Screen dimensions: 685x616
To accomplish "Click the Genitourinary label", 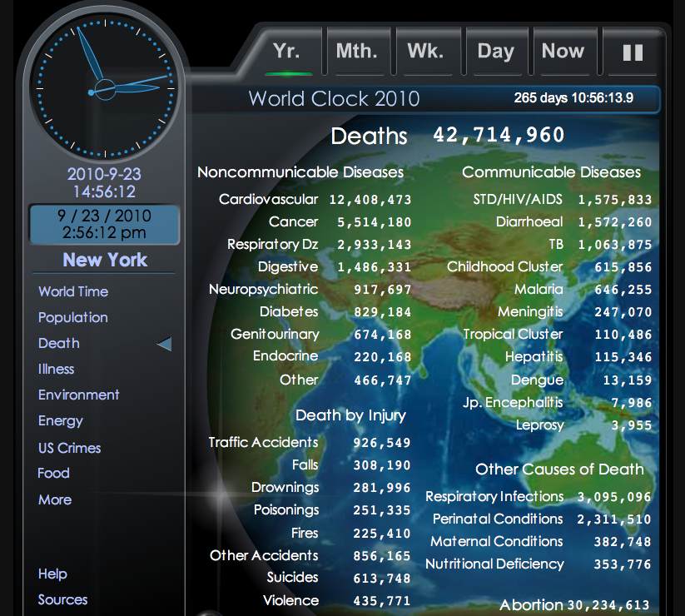I will (275, 335).
